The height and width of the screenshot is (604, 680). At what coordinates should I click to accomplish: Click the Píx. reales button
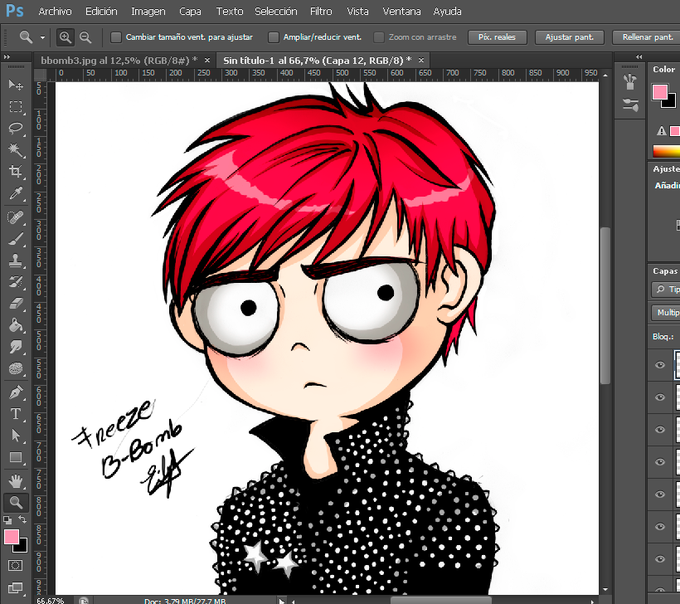pos(497,37)
